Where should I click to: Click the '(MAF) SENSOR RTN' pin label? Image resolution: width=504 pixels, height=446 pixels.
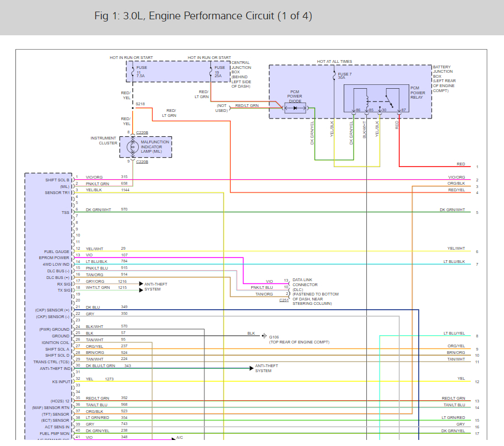pyautogui.click(x=51, y=408)
